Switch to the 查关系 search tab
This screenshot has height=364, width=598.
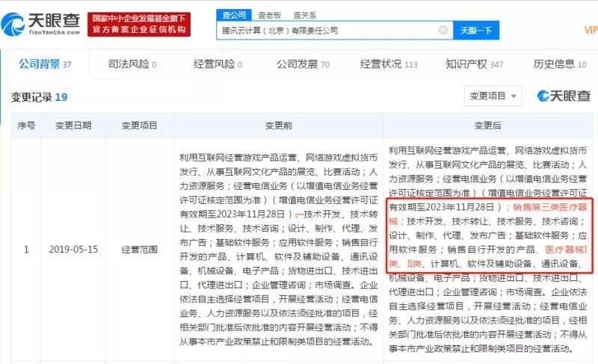click(305, 15)
